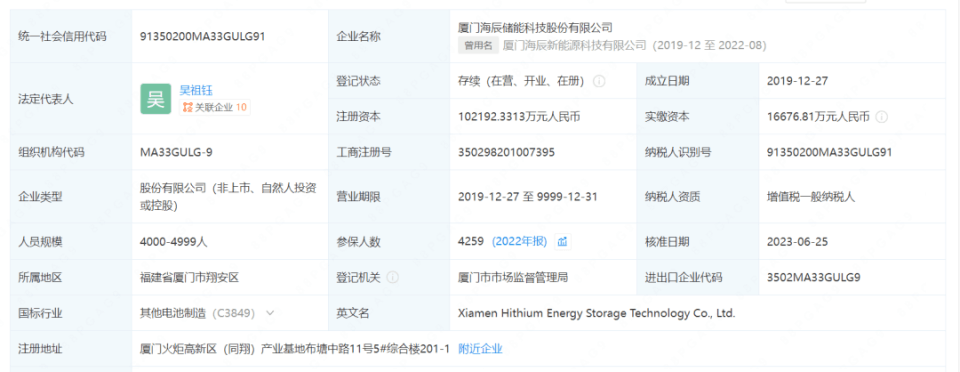Image resolution: width=960 pixels, height=372 pixels.
Task: Click info icon beside 实缴资本 amount
Action: pos(882,117)
